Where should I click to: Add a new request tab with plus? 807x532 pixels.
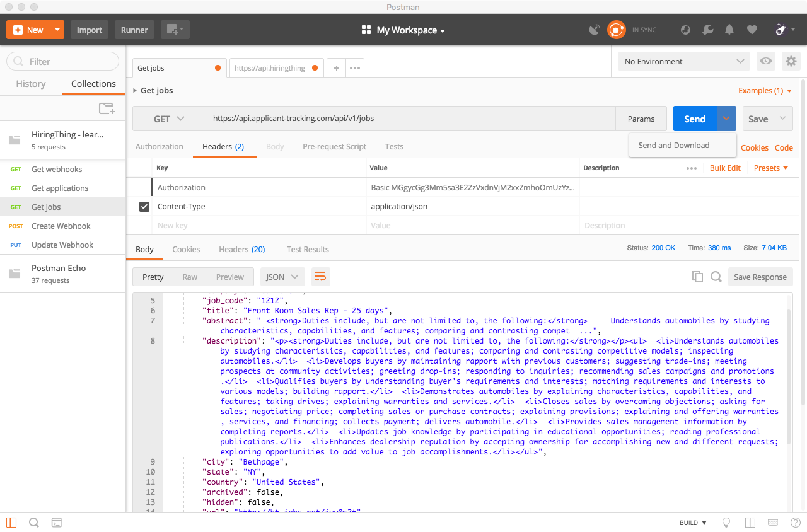tap(337, 68)
